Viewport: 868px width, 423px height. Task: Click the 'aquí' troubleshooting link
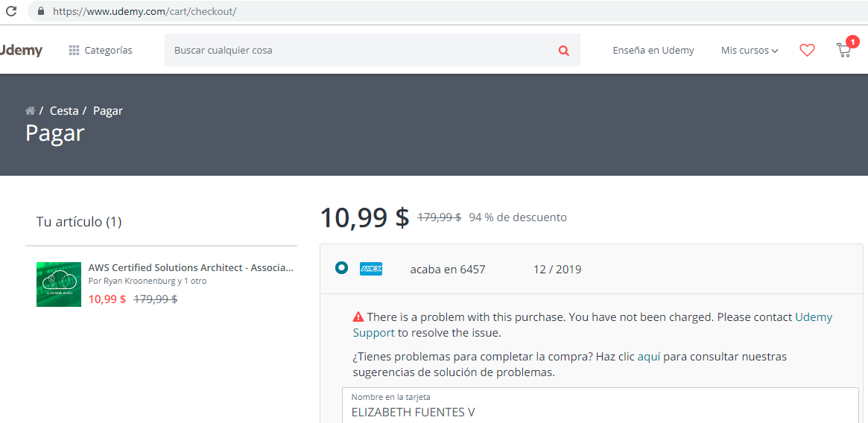click(x=649, y=357)
